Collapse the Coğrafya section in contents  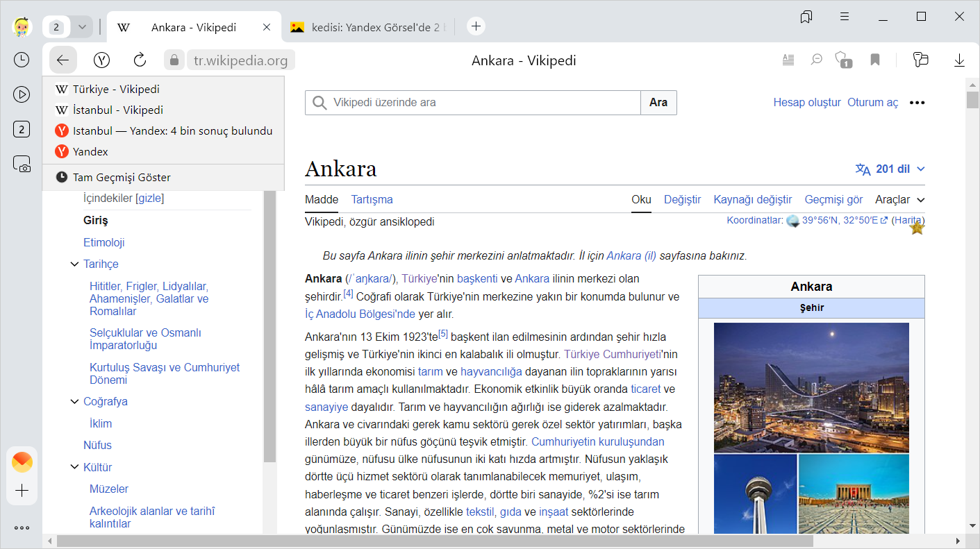[74, 402]
